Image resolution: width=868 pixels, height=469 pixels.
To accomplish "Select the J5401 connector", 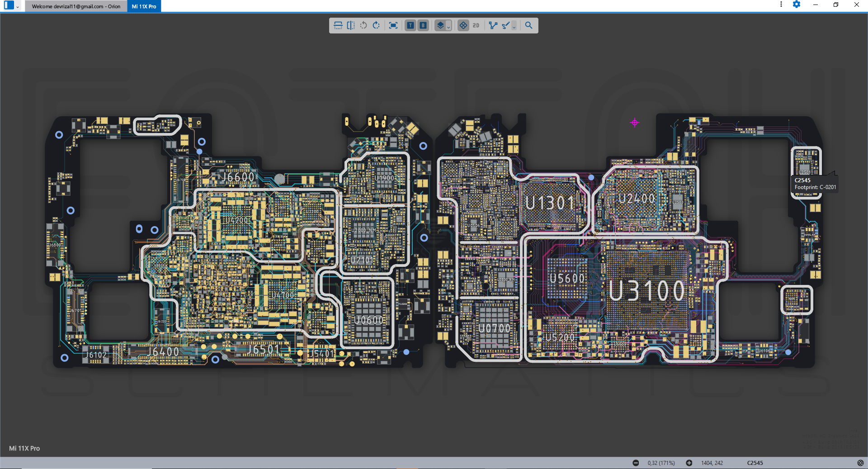I will click(321, 353).
